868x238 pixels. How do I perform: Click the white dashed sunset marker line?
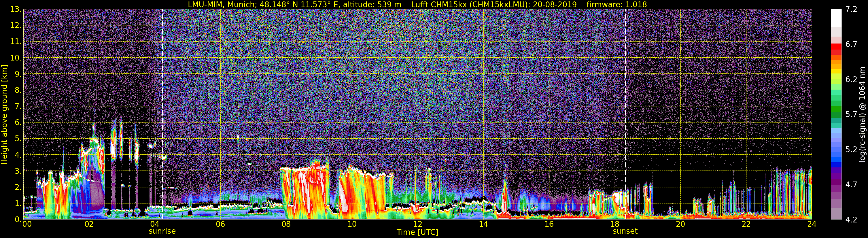point(625,114)
